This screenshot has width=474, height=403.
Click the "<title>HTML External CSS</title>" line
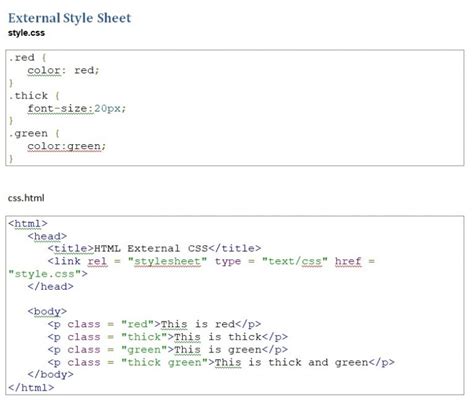point(154,249)
